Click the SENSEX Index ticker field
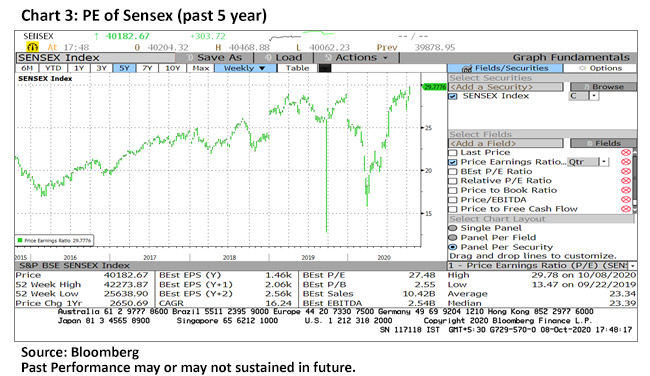 pos(95,58)
